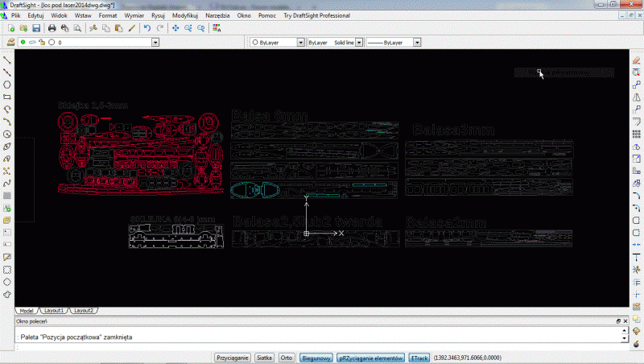Toggle Orto mode in status bar
The image size is (644, 364).
pyautogui.click(x=286, y=357)
